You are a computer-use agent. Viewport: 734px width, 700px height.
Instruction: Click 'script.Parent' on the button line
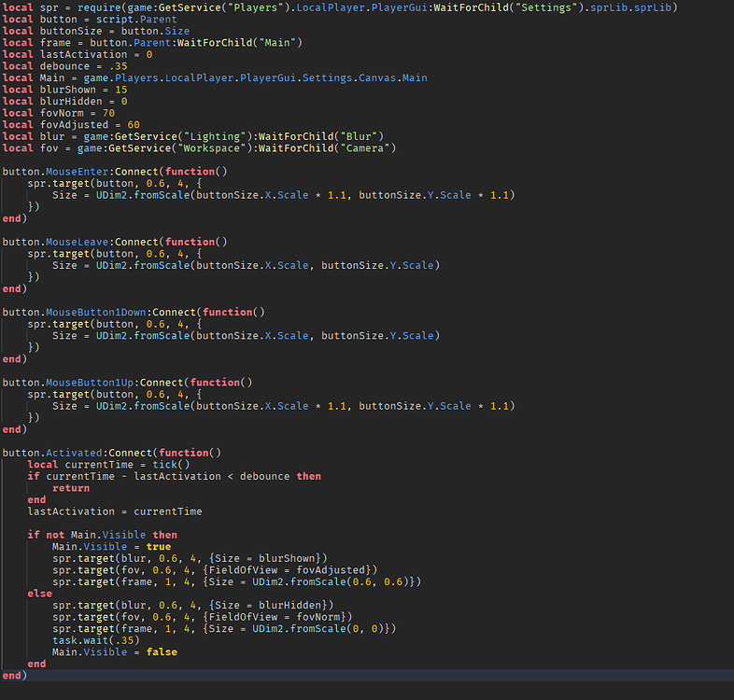136,20
